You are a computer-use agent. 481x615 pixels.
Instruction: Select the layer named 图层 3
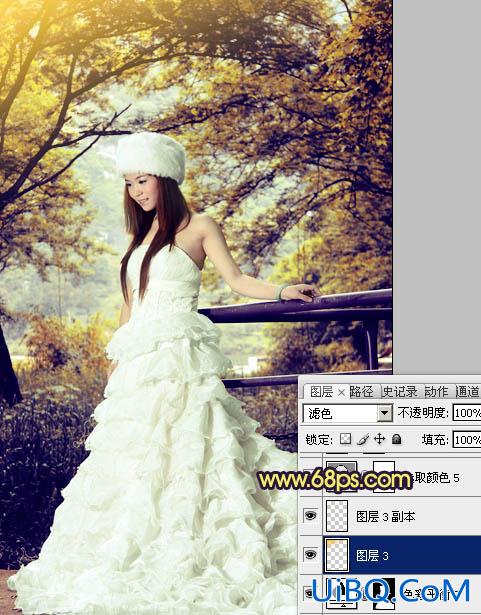coord(372,555)
